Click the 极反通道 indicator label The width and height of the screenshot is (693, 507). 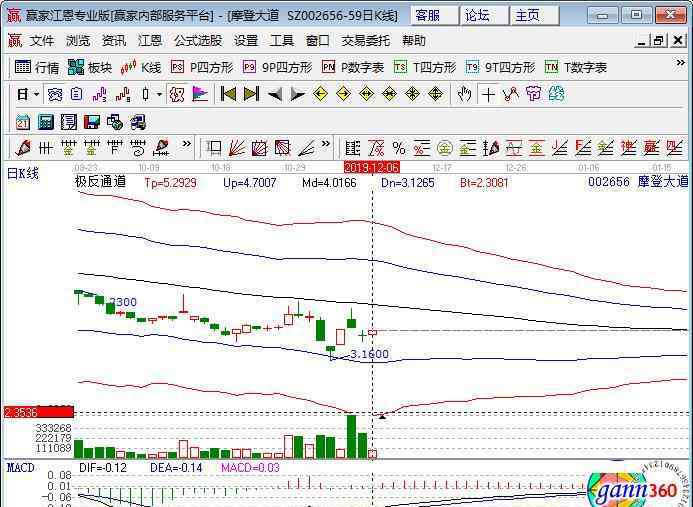[x=100, y=182]
